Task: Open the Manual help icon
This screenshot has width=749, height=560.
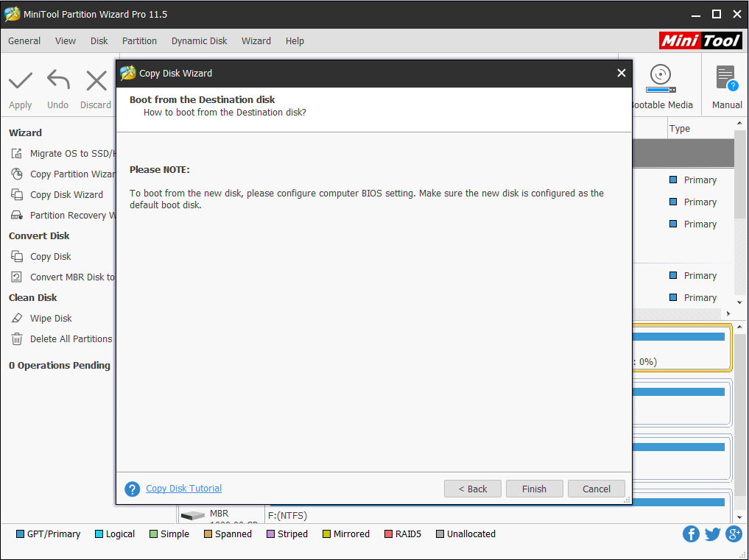Action: tap(727, 78)
